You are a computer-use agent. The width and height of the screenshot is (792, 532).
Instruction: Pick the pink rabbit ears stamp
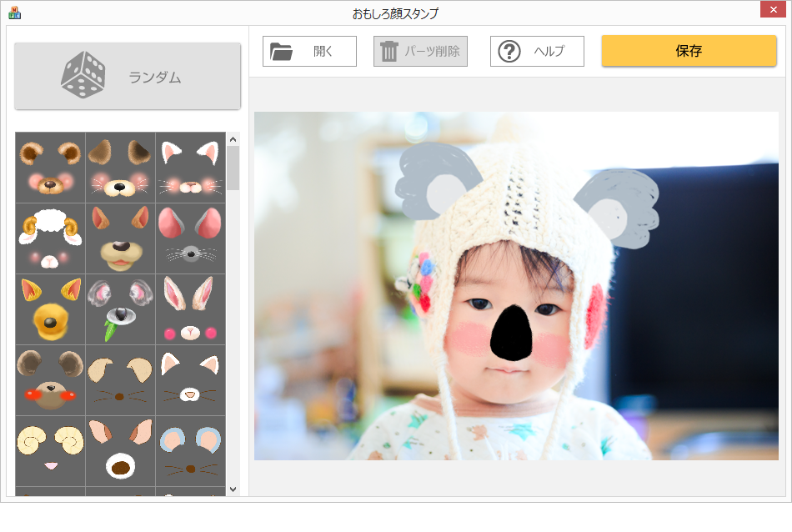coord(190,309)
